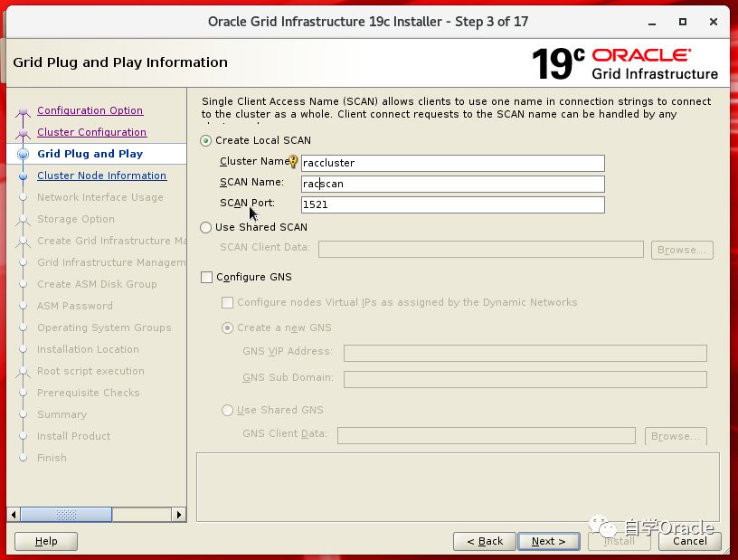The image size is (738, 560).
Task: Click the Grid Infrastructure Managem step label
Action: (x=111, y=262)
